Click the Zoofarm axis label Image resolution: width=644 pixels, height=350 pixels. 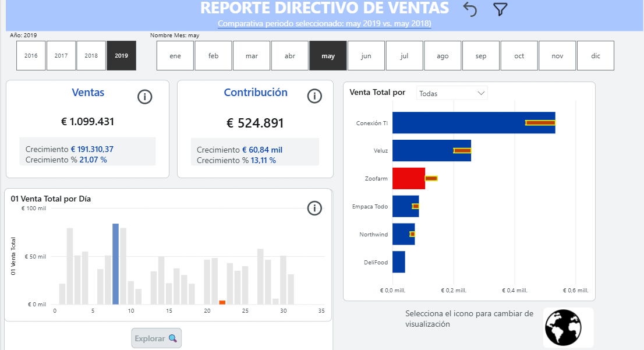pyautogui.click(x=376, y=179)
